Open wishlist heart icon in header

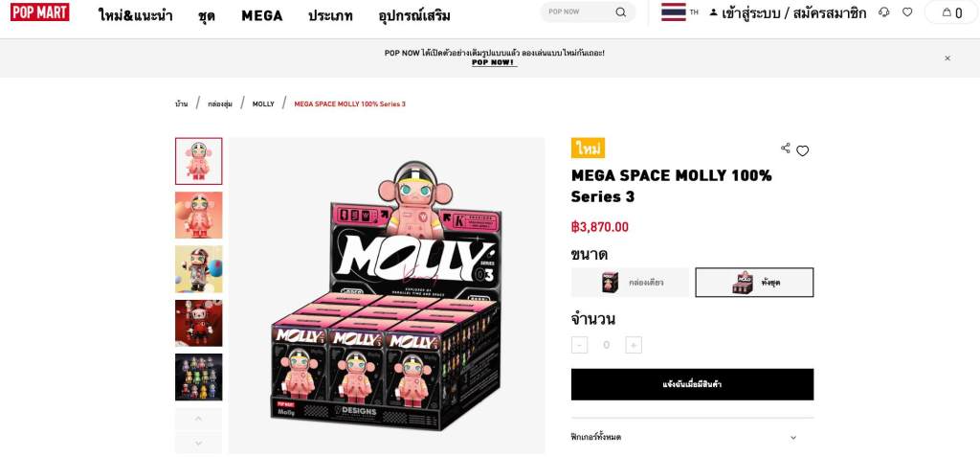coord(907,12)
